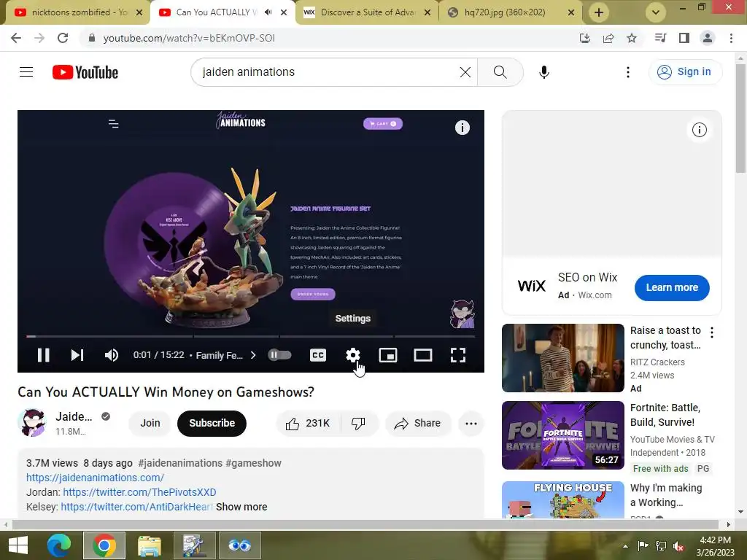Skip to the next video
The image size is (747, 560).
[77, 355]
